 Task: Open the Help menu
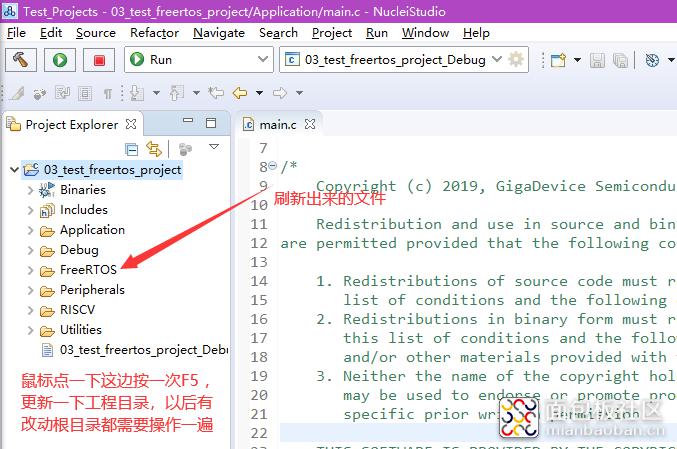pyautogui.click(x=476, y=33)
